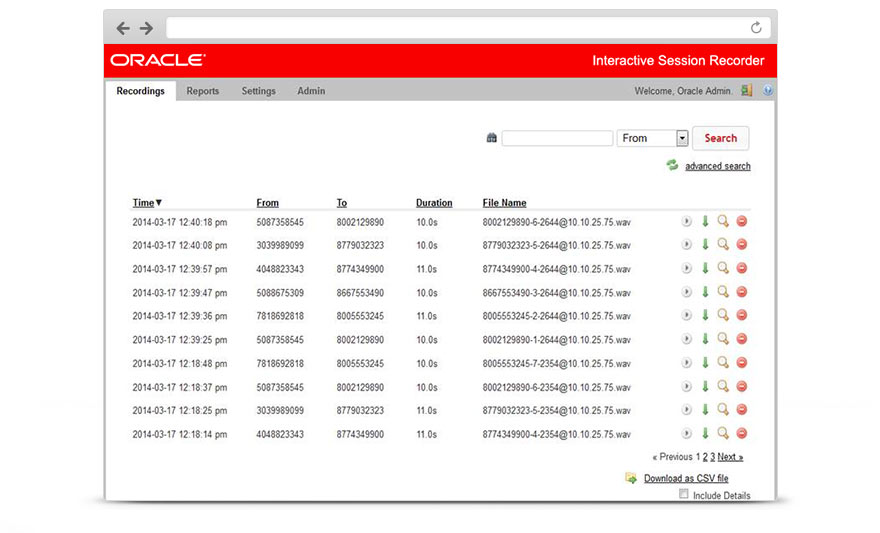Delete the 12:40:08 pm recording
880x533 pixels.
742,245
